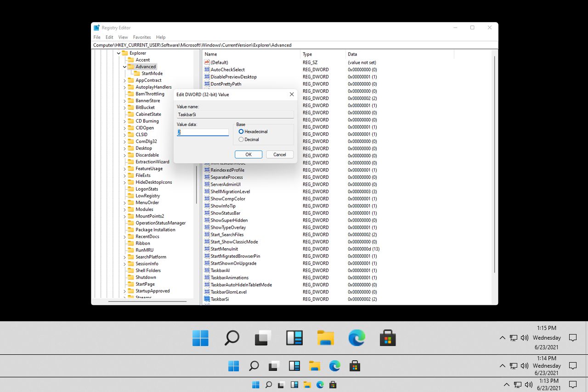Select the Decimal base option
This screenshot has width=588, height=392.
click(x=241, y=139)
